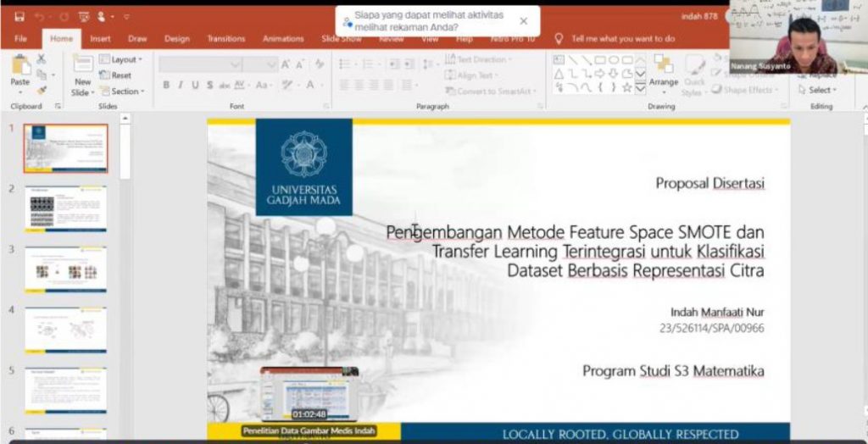Image resolution: width=868 pixels, height=444 pixels.
Task: Open the Layout dropdown
Action: point(120,59)
